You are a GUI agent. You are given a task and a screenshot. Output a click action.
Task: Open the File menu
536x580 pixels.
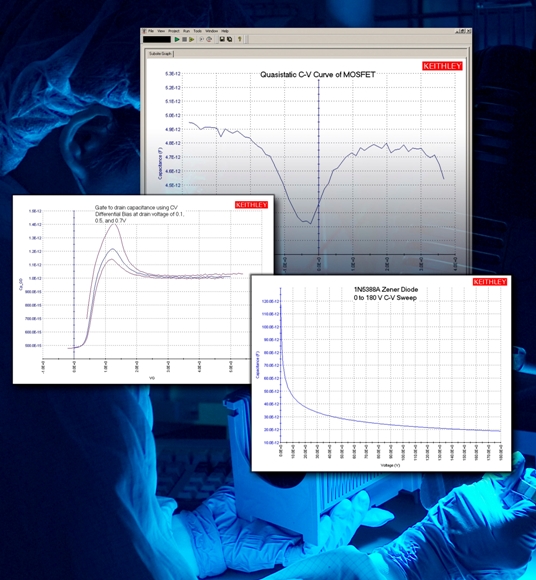coord(151,31)
